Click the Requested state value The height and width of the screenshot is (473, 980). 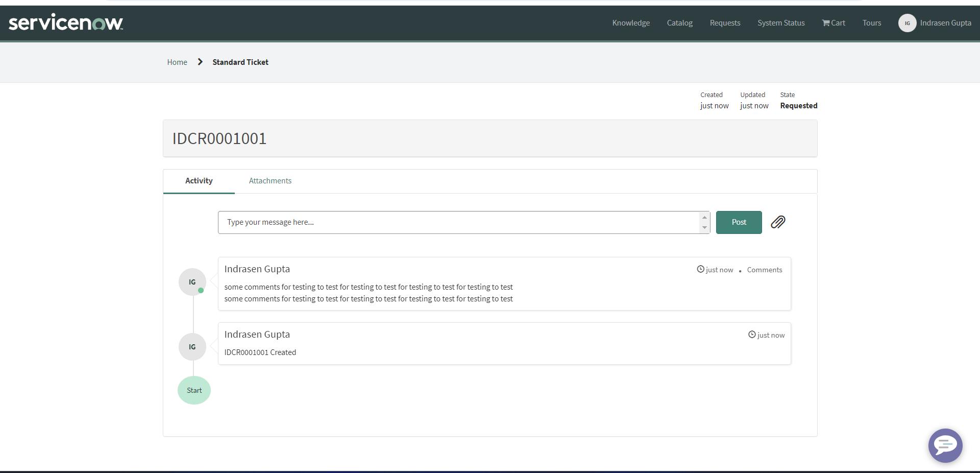click(798, 106)
